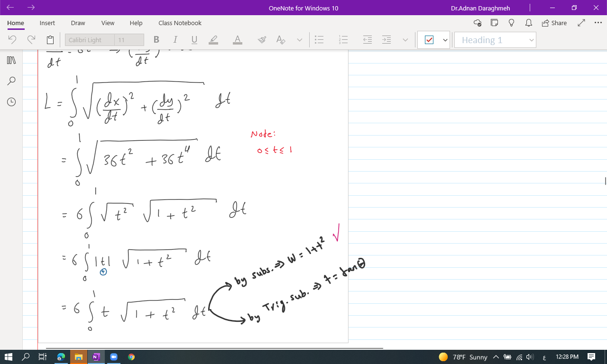Show the notebook navigation pane
This screenshot has width=607, height=364.
click(x=11, y=60)
